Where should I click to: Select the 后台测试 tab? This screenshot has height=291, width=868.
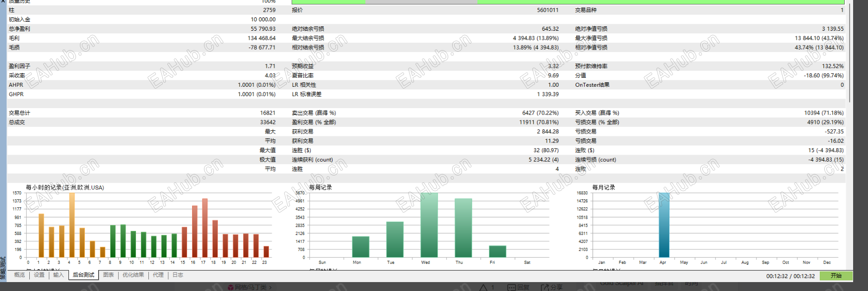tap(83, 275)
